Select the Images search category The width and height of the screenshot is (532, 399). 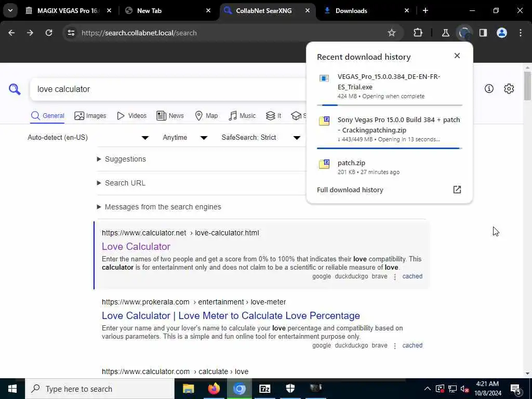click(x=90, y=116)
